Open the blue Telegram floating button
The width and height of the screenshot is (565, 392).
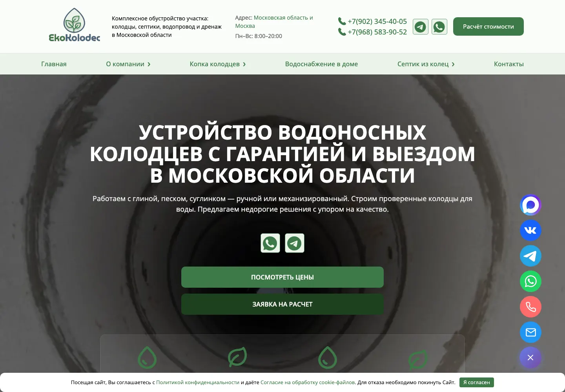coord(530,256)
